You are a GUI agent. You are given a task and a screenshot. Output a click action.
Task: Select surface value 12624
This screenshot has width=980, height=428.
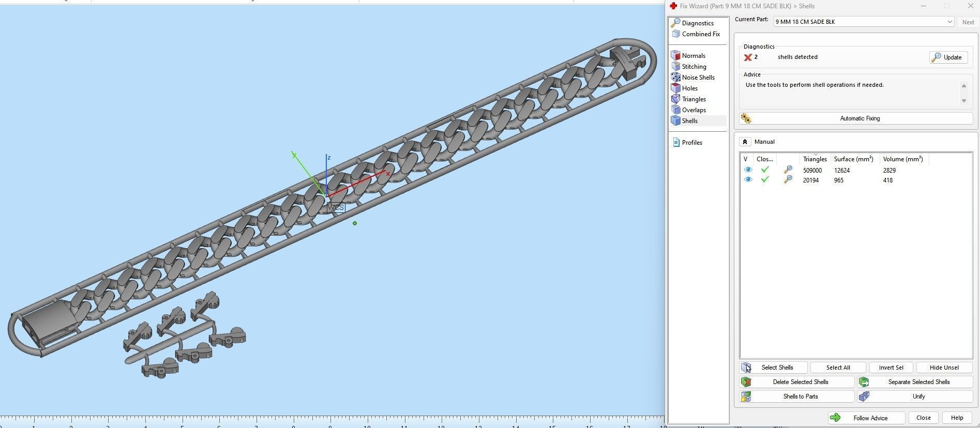(x=841, y=170)
